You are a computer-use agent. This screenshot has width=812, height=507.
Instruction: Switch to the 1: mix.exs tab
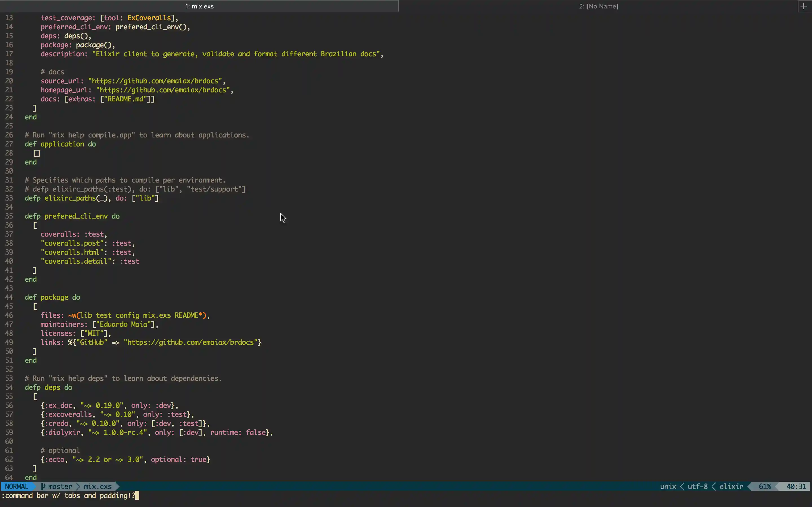[x=199, y=6]
